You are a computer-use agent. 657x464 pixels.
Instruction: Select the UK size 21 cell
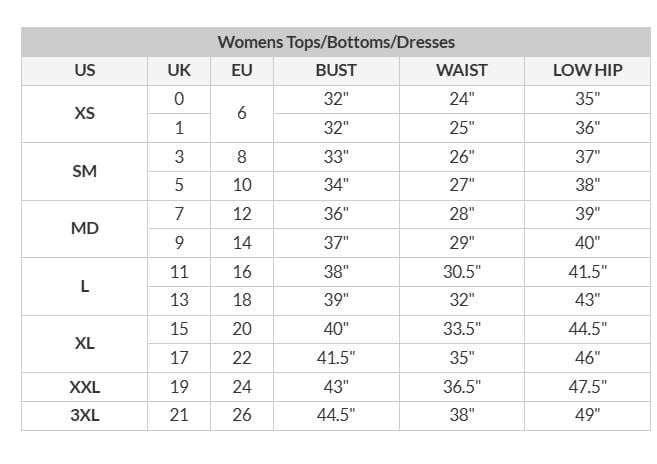click(179, 415)
